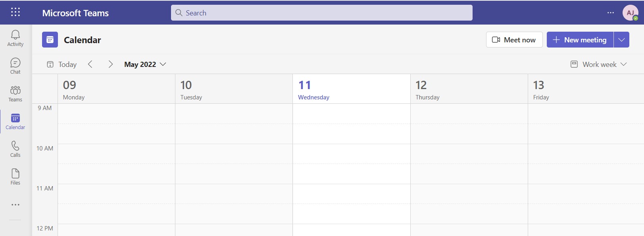The image size is (644, 236).
Task: Click Meet now button
Action: [514, 40]
